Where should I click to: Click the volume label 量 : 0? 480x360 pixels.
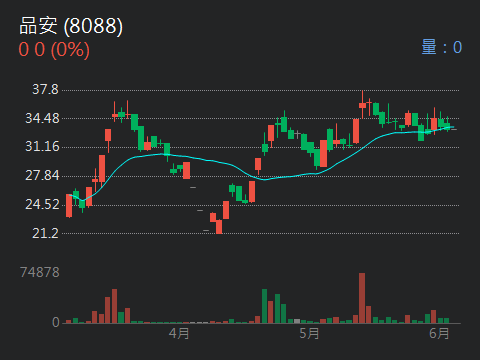[442, 47]
